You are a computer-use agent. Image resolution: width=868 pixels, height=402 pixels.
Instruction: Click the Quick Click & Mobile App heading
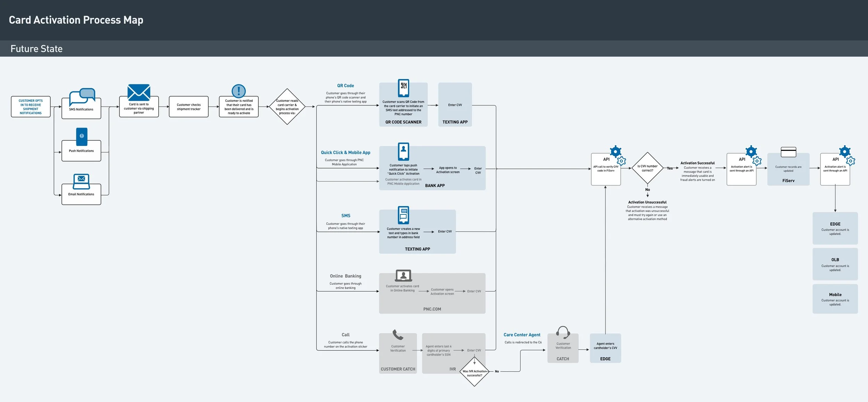pos(345,153)
